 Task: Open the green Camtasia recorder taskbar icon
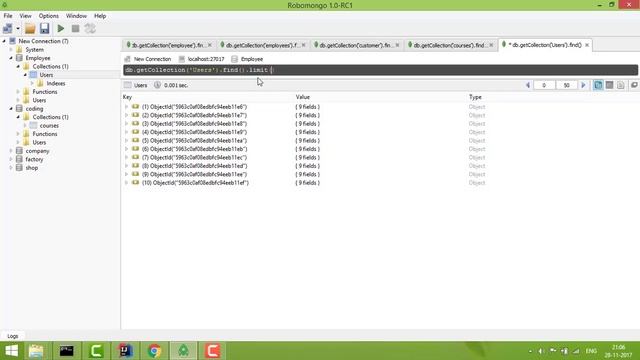tap(96, 351)
